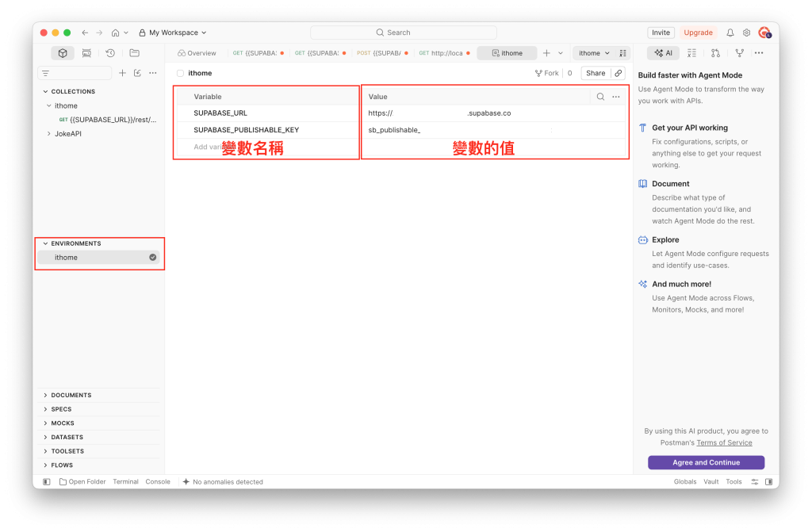The width and height of the screenshot is (812, 532).
Task: Open the Console in status bar
Action: pos(158,482)
